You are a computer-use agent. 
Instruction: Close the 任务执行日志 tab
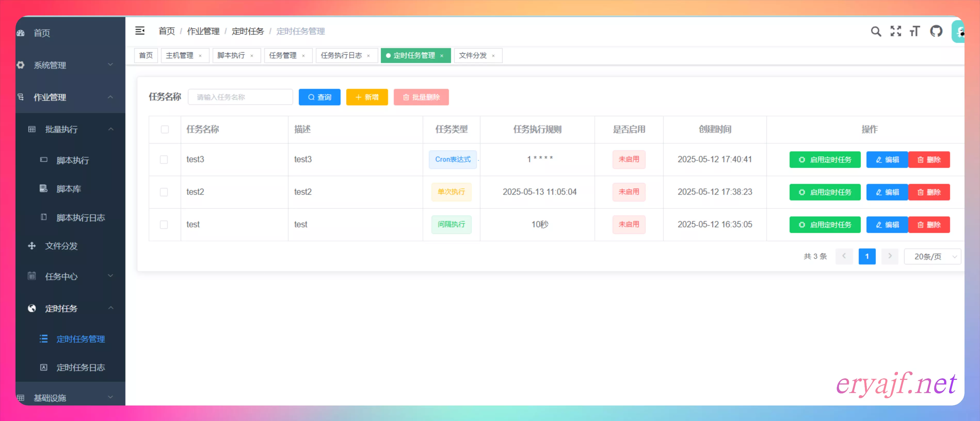(368, 56)
